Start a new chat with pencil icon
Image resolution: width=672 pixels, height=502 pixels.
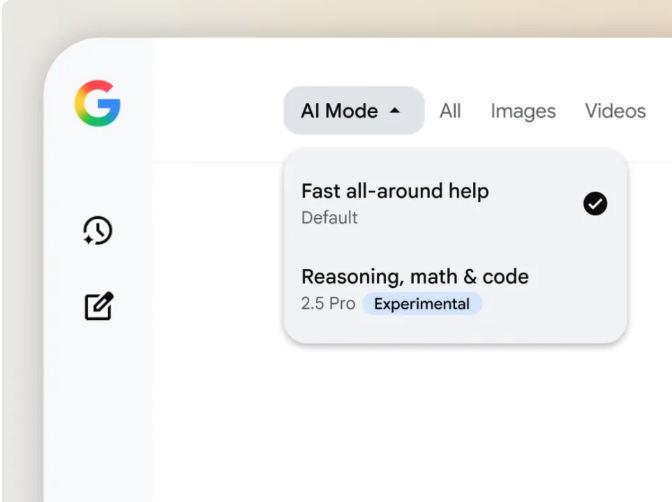[99, 306]
